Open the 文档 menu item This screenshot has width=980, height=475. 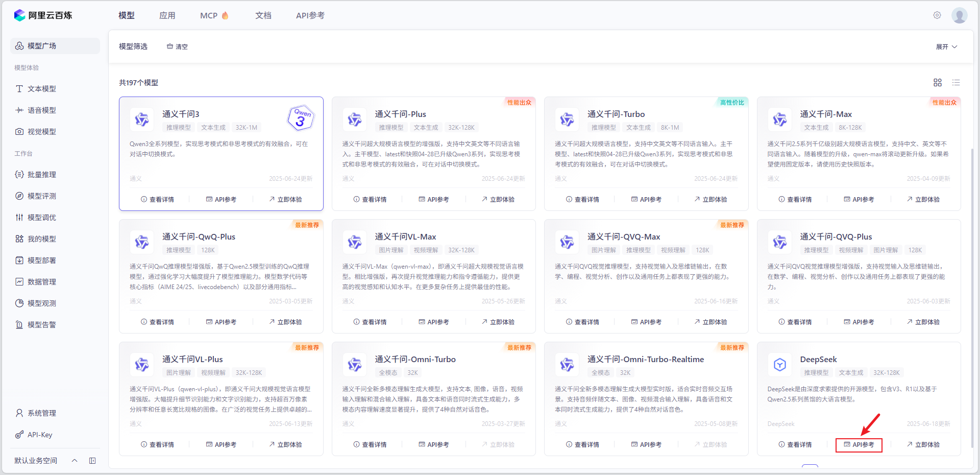263,15
